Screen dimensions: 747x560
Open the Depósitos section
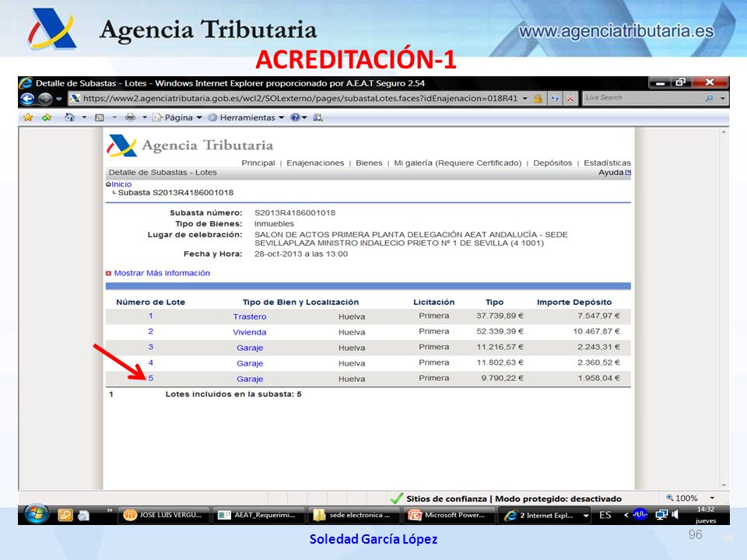552,163
